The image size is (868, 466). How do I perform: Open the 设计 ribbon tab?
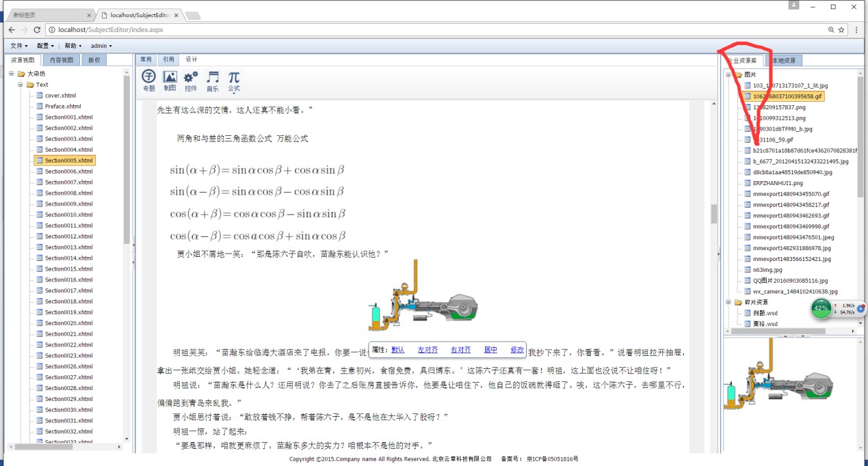pyautogui.click(x=192, y=59)
